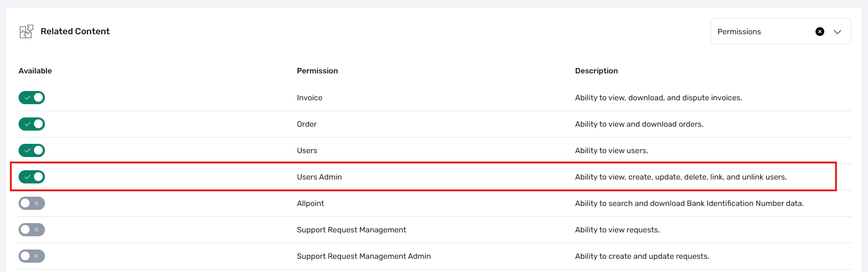
Task: Select the Invoice permission name
Action: [x=310, y=98]
